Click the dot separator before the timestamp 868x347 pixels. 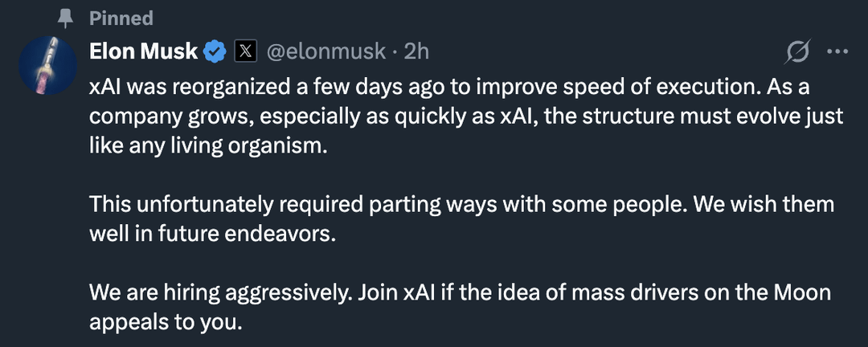[395, 52]
